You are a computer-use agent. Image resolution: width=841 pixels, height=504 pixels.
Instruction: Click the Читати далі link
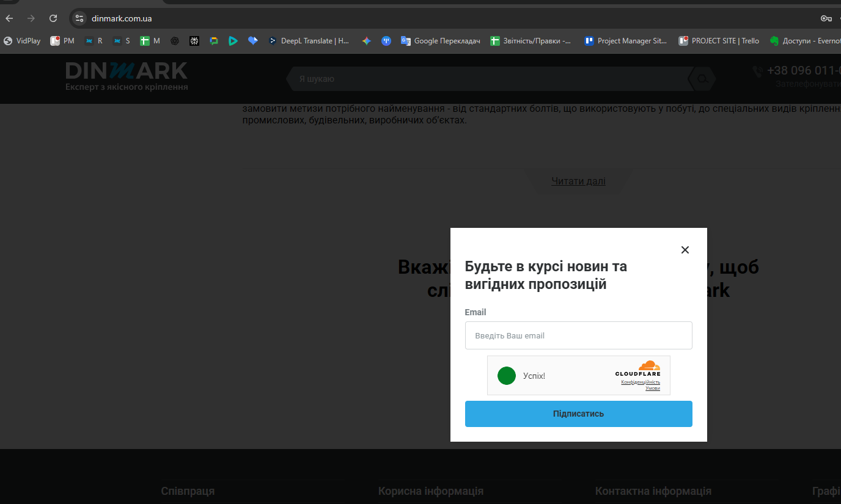click(x=578, y=181)
